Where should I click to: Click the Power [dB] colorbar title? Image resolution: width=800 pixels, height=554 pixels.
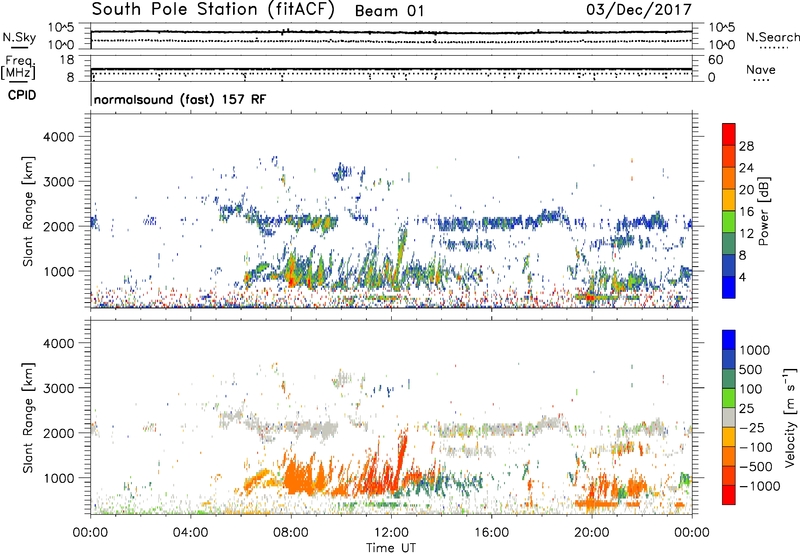tap(764, 211)
